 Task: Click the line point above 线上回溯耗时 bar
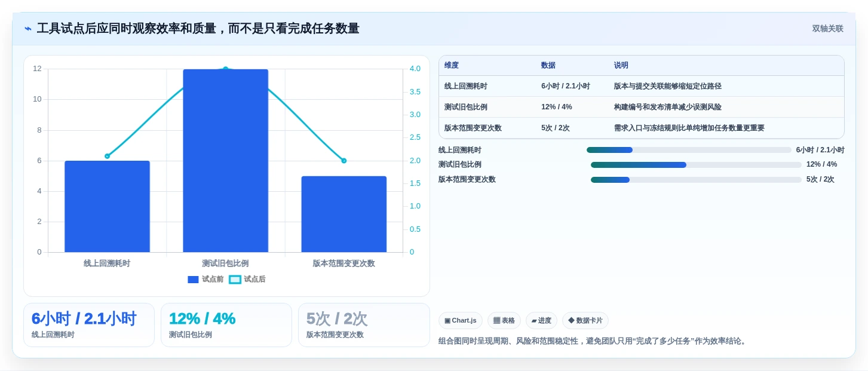pos(107,156)
